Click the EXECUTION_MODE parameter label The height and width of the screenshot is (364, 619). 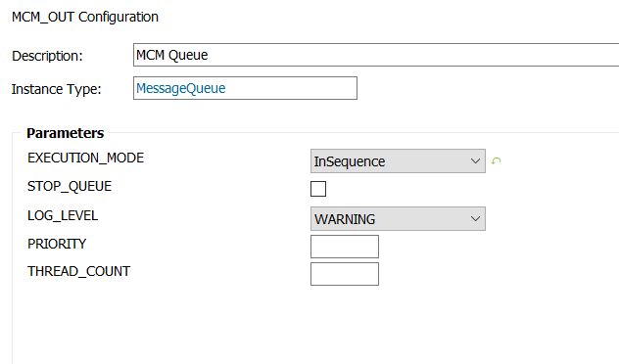(x=85, y=158)
